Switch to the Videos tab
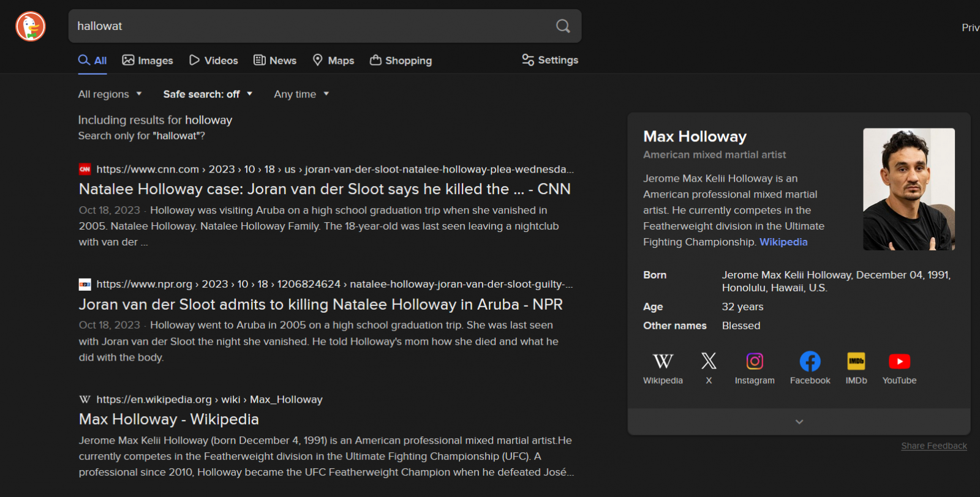This screenshot has width=980, height=497. (x=213, y=60)
